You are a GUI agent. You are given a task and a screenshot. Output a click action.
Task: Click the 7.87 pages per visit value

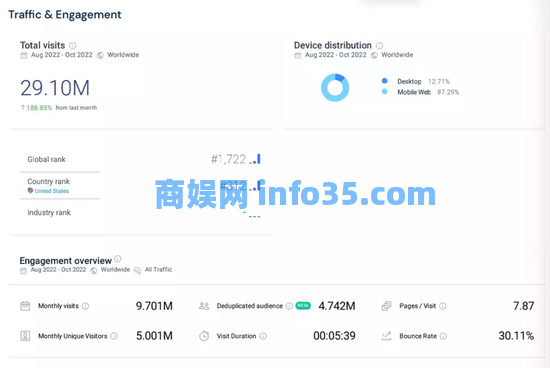pos(523,306)
